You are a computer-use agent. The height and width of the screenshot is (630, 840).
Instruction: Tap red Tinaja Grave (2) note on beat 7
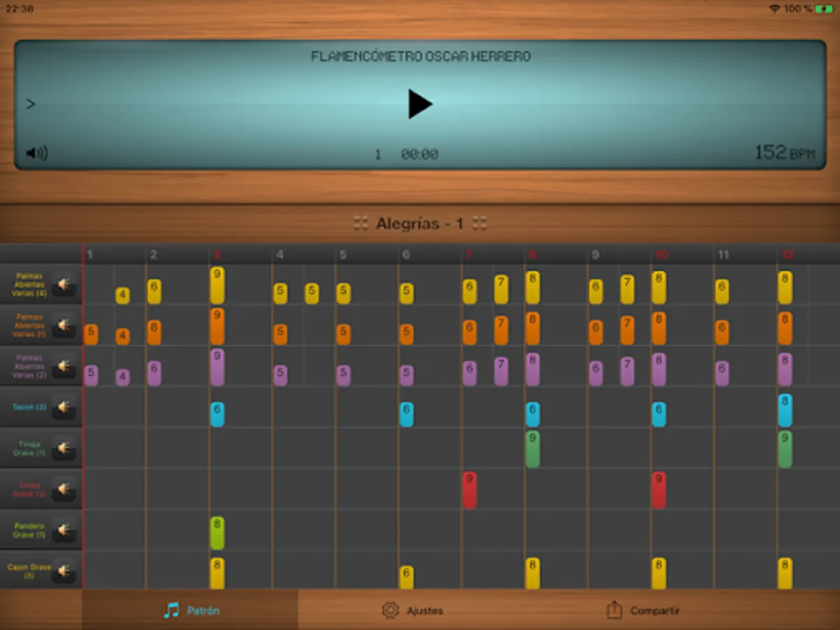coord(470,490)
